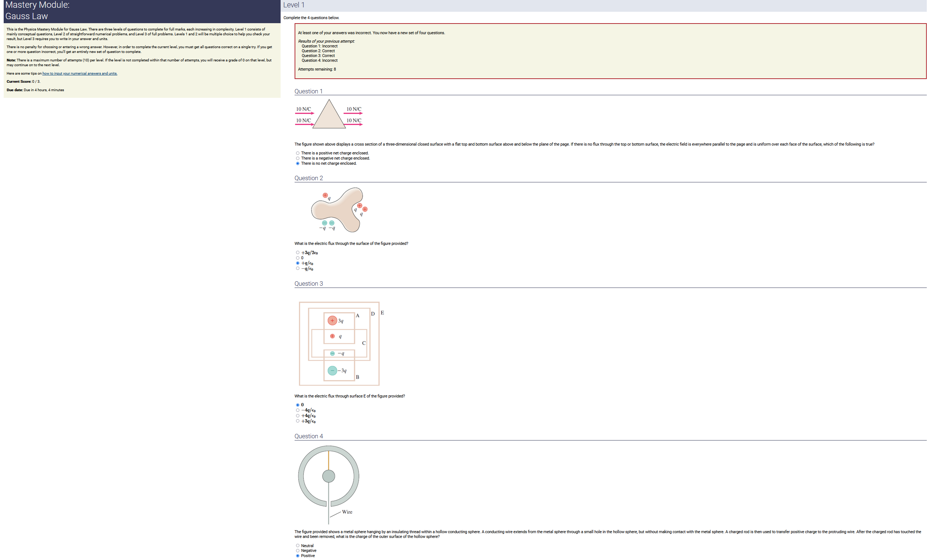Image resolution: width=929 pixels, height=560 pixels.
Task: Select +3q/ε0 option in Question 3
Action: click(298, 421)
